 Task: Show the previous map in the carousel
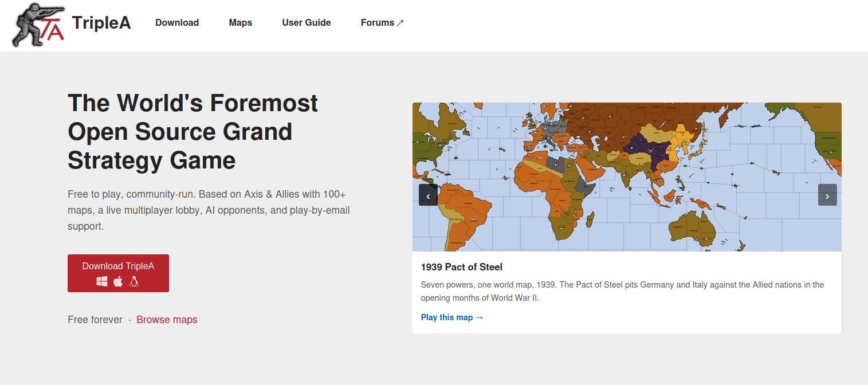[428, 195]
